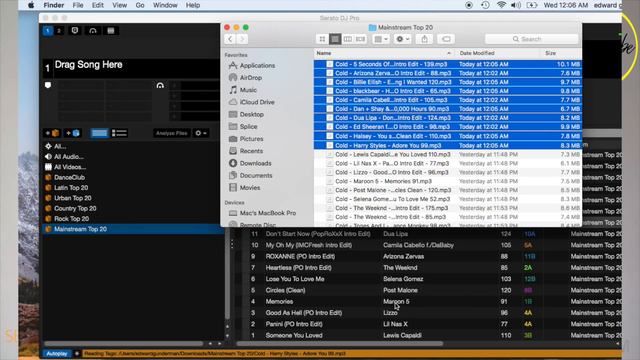This screenshot has height=360, width=640.
Task: Open the File menu
Action: coord(78,5)
